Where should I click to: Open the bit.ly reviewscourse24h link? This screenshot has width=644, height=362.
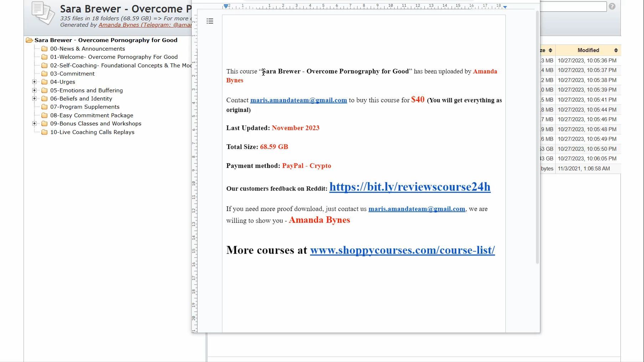[x=410, y=187]
